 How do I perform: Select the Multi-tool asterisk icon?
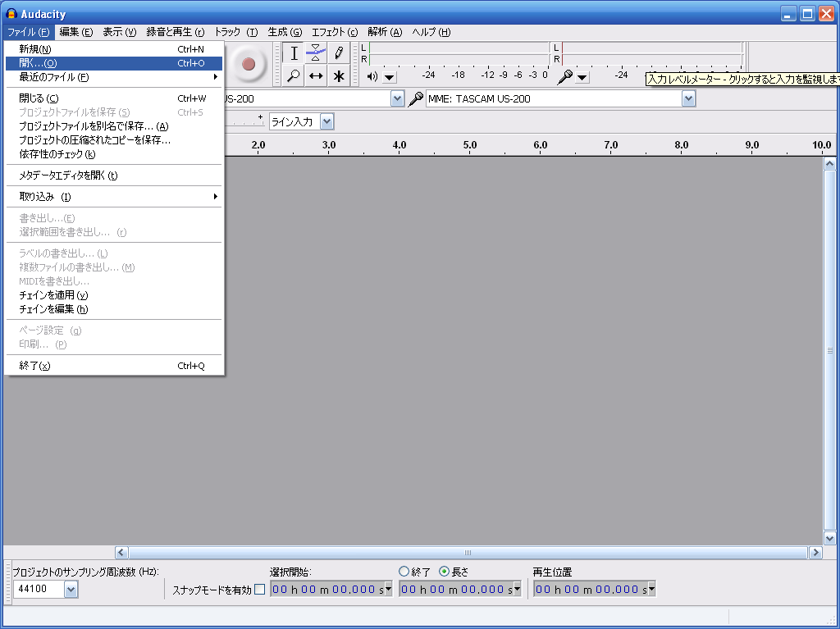(x=339, y=75)
